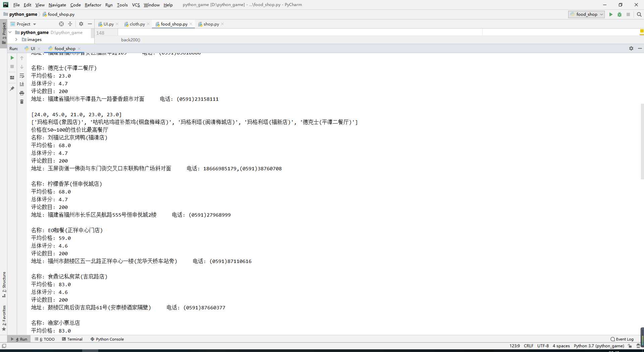This screenshot has width=644, height=352.
Task: Close the shop.py editor tab
Action: (222, 24)
